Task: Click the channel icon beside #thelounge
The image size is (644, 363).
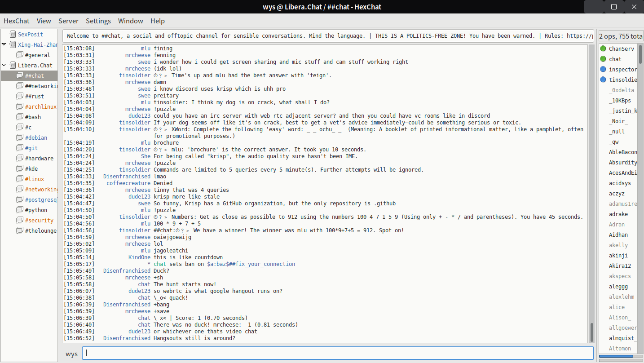Action: tap(19, 230)
